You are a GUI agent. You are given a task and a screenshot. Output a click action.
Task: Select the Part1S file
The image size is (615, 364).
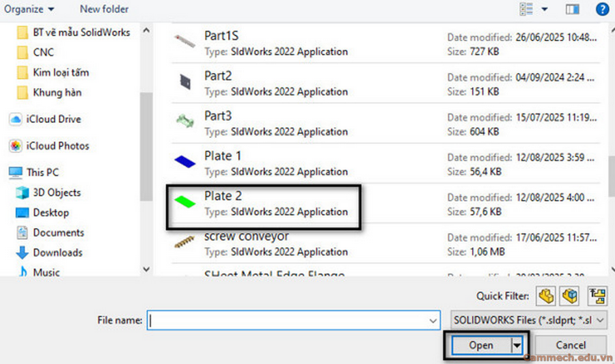tap(386, 44)
